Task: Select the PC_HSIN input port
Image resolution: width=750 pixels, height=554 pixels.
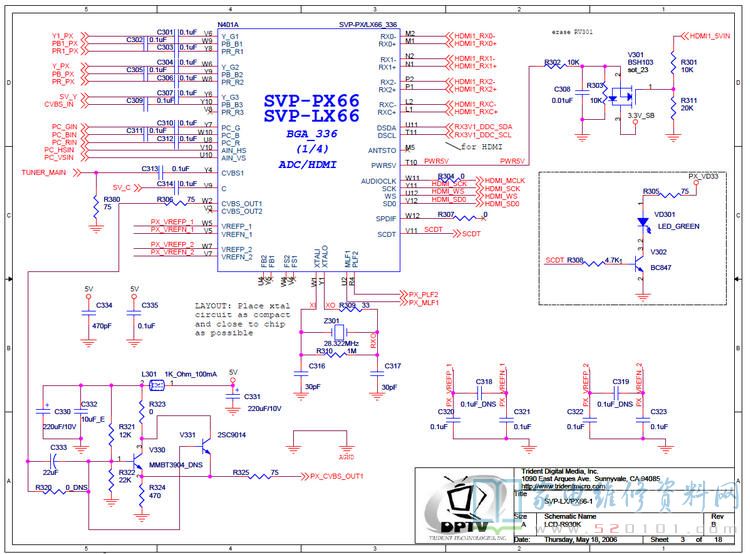Action: [x=59, y=150]
